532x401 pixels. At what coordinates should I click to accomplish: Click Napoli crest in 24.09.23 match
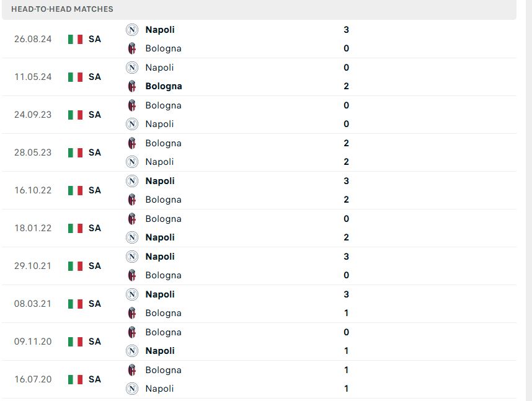click(132, 124)
